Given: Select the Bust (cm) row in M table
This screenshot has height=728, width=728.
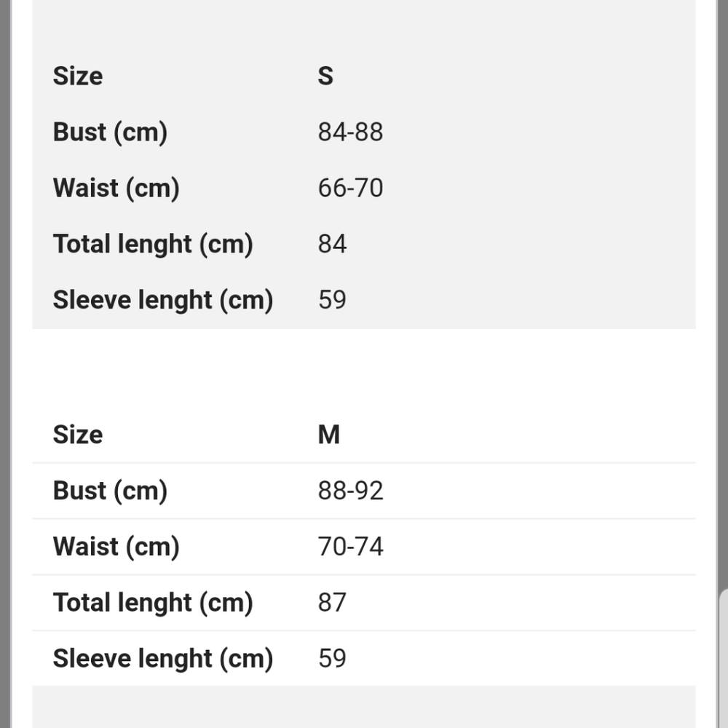Looking at the screenshot, I should pos(364,491).
